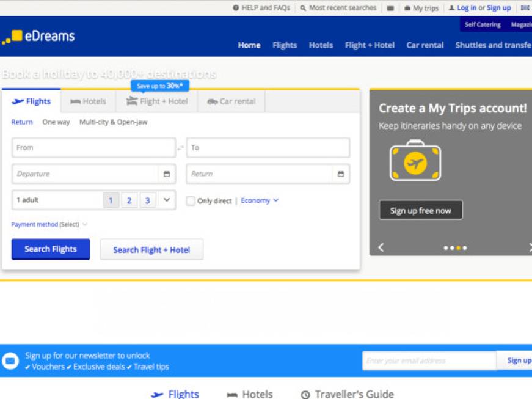532x399 pixels.
Task: Click the Departure date field
Action: point(93,174)
